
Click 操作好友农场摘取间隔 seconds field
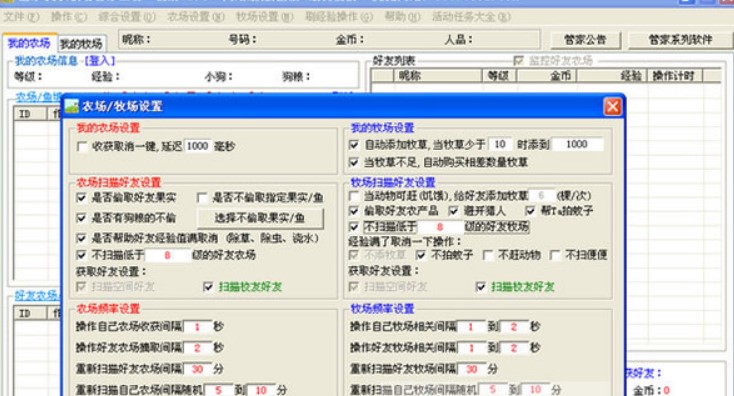197,348
